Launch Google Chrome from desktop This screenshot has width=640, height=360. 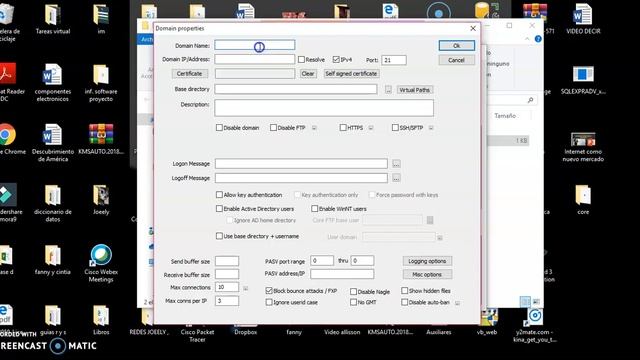[x=8, y=139]
